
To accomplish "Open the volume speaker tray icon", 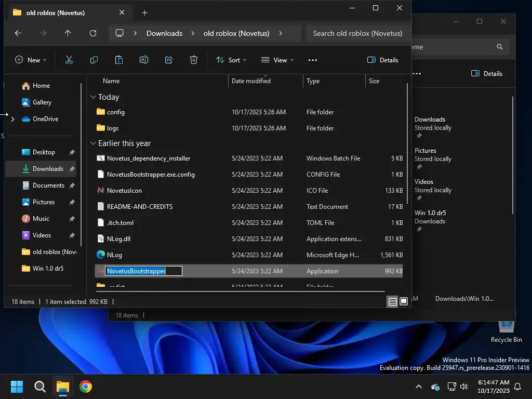I will 464,387.
